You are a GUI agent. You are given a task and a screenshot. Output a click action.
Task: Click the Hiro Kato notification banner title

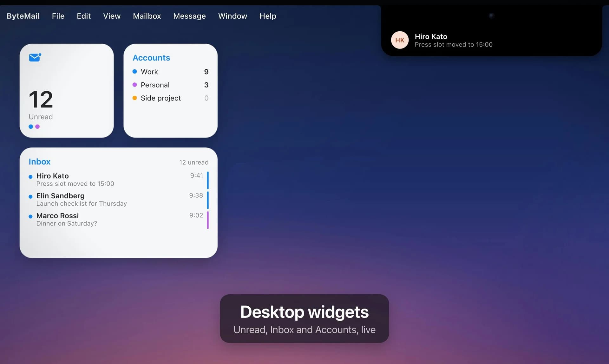pos(431,36)
